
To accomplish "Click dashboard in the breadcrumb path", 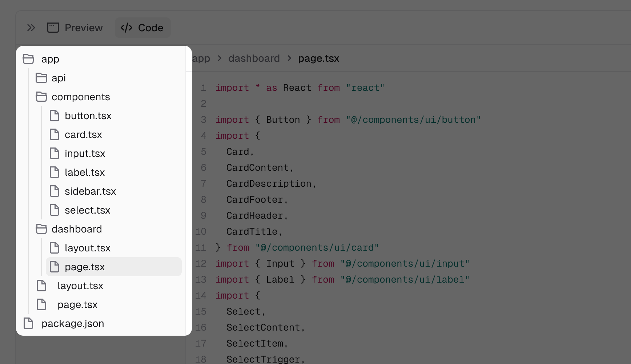I will 254,58.
